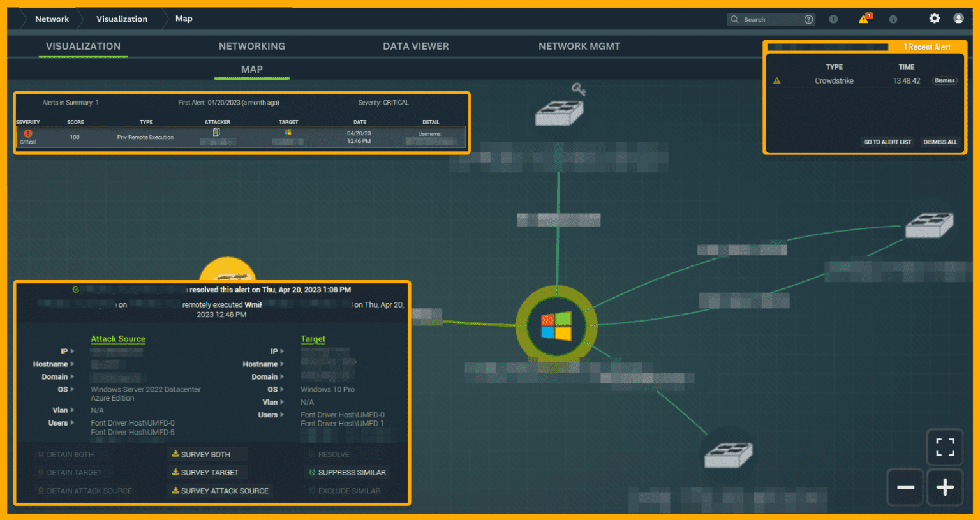980x520 pixels.
Task: Click alert time 13:48:42
Action: 906,81
